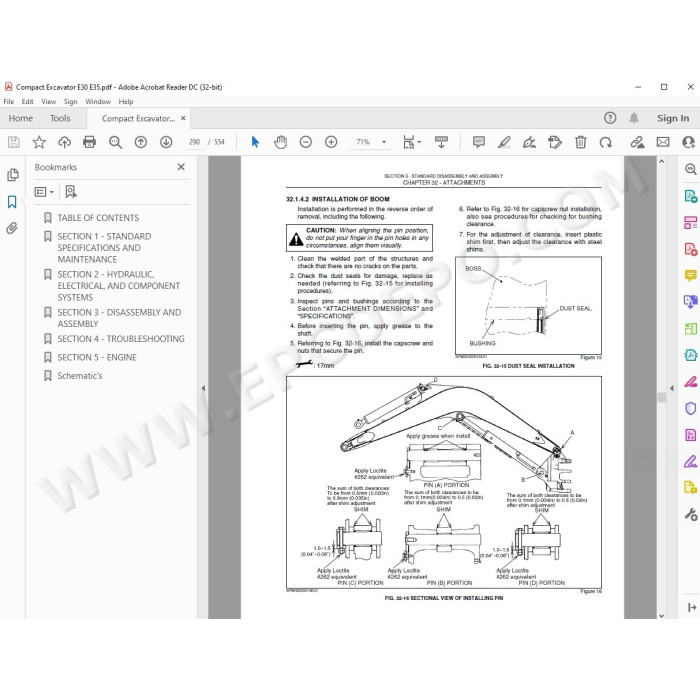Screen dimensions: 700x700
Task: Open bookmark options dropdown
Action: [44, 192]
